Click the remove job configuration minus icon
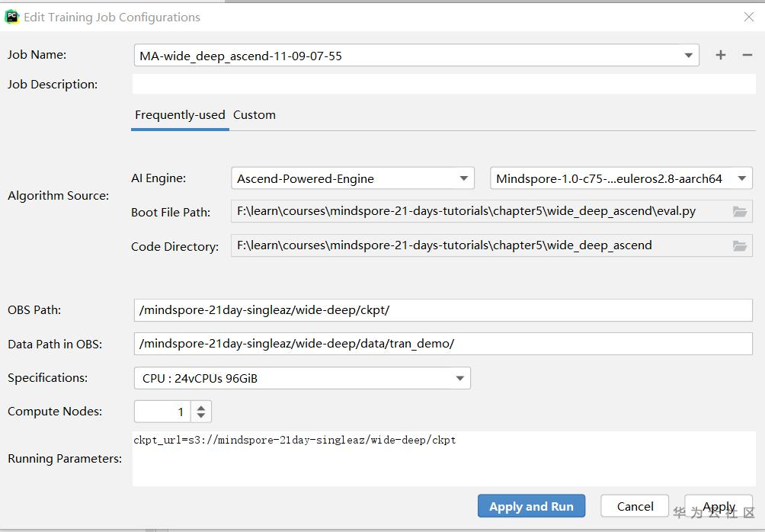 click(x=747, y=55)
